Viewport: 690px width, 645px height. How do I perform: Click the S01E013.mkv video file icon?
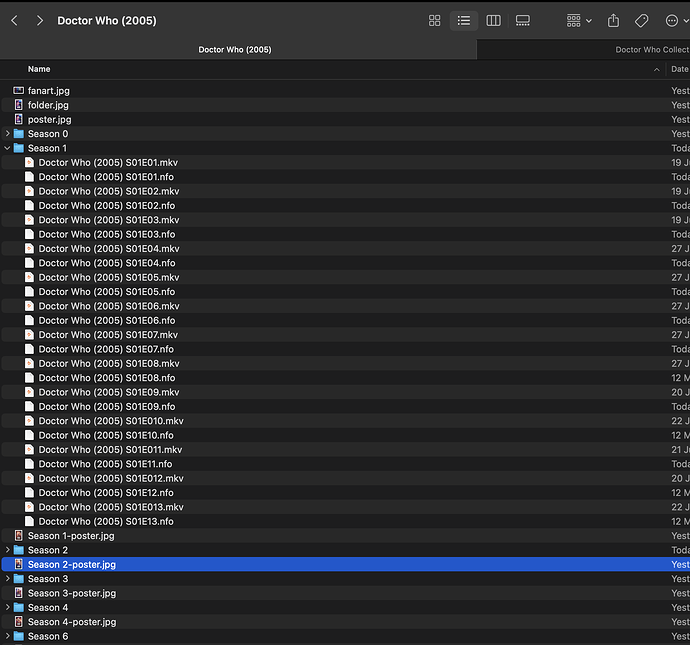pyautogui.click(x=29, y=507)
